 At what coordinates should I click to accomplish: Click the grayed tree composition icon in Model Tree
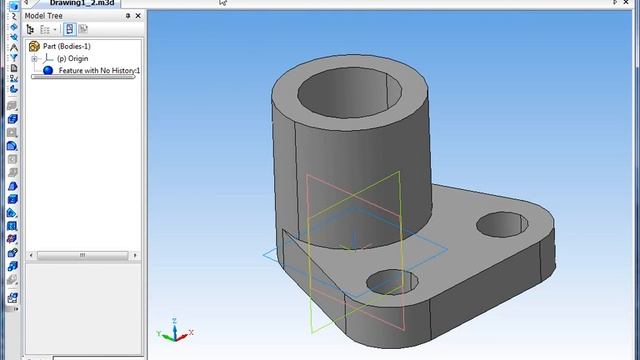pyautogui.click(x=44, y=29)
